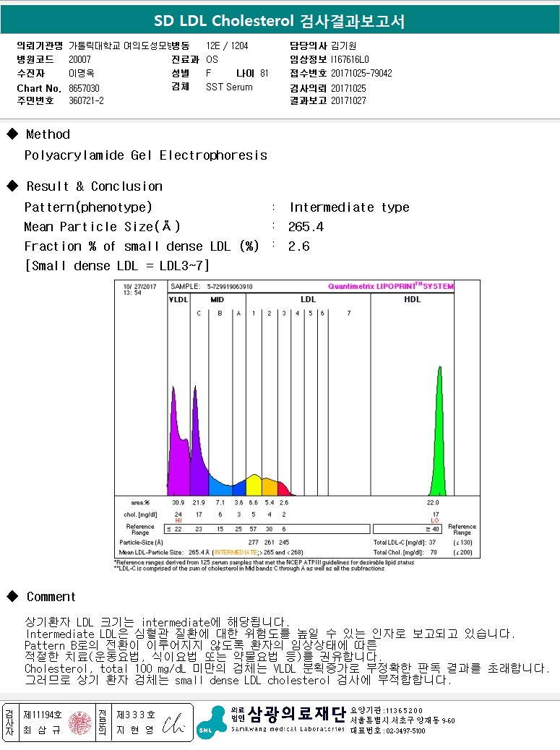The width and height of the screenshot is (560, 750).
Task: Click the red HI flag under VLDL
Action: click(178, 520)
